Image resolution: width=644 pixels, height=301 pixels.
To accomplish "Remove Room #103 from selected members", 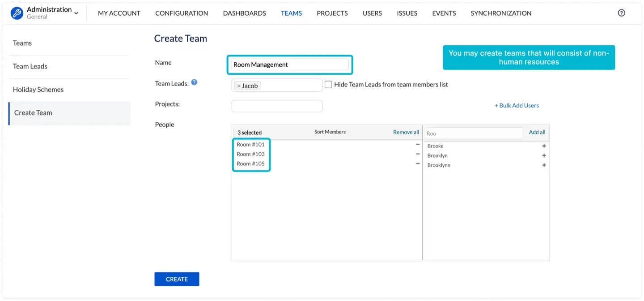I will (x=417, y=154).
